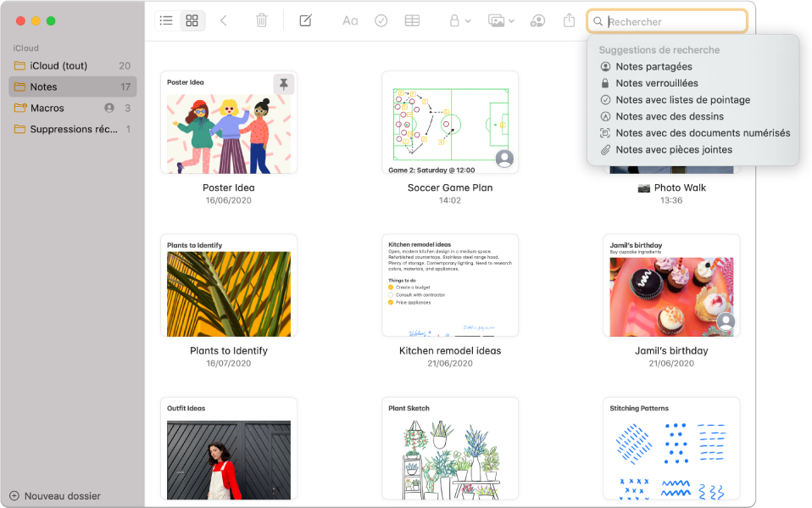Open Plants to Identify thumbnail
Image resolution: width=812 pixels, height=508 pixels.
pyautogui.click(x=228, y=286)
